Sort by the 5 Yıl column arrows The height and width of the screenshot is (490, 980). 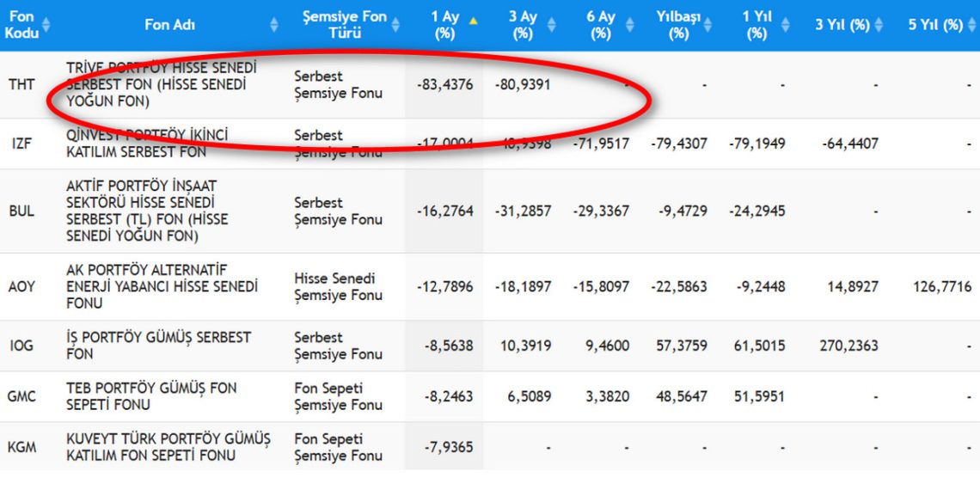973,25
